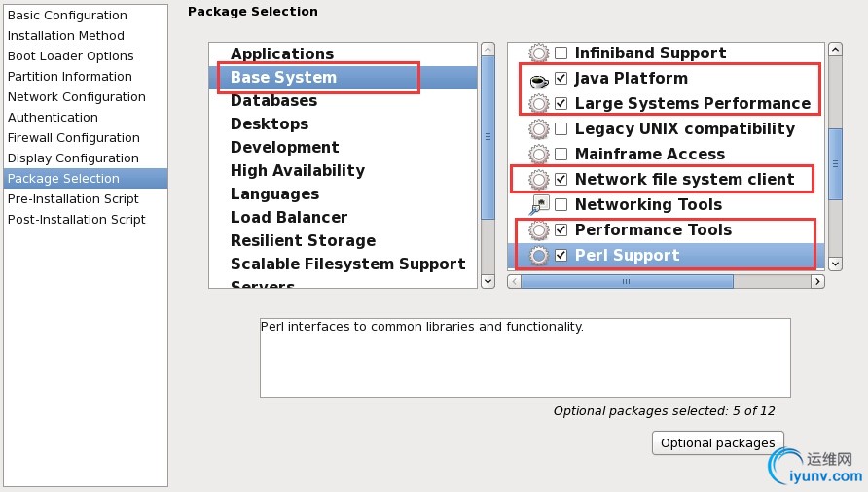
Task: Click the Performance Tools gear icon
Action: (539, 230)
